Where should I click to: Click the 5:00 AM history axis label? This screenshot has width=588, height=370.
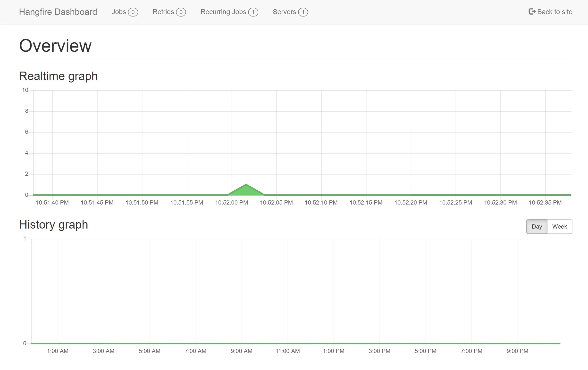pyautogui.click(x=150, y=351)
